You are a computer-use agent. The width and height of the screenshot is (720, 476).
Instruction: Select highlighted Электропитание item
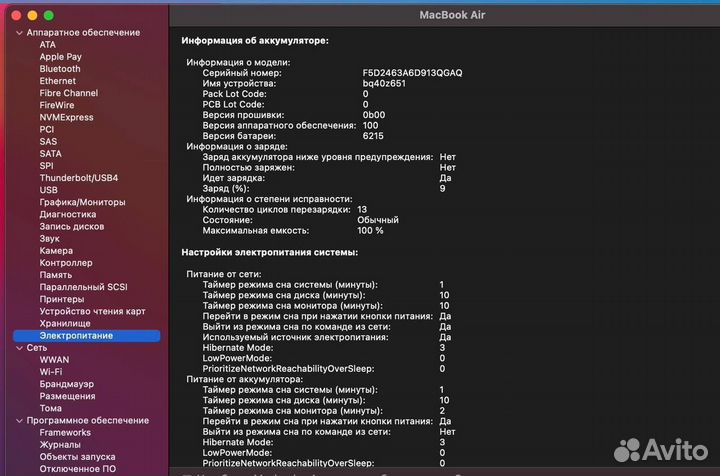point(86,336)
